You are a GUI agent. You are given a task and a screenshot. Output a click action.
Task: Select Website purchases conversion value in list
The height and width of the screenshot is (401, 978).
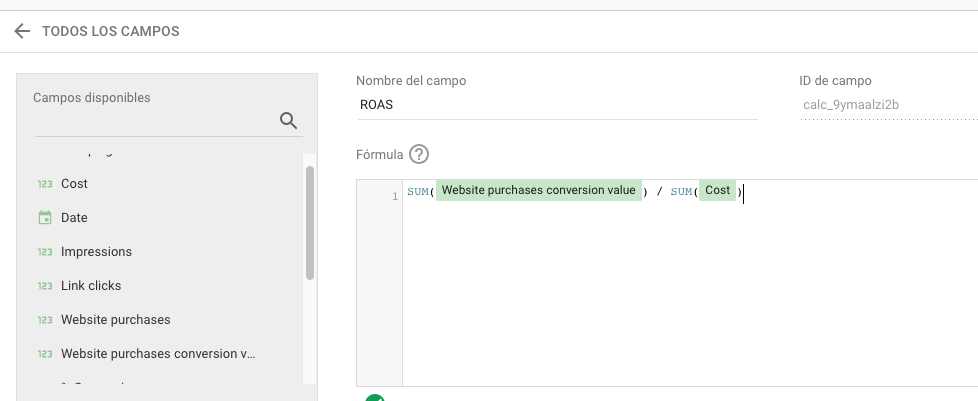[158, 354]
